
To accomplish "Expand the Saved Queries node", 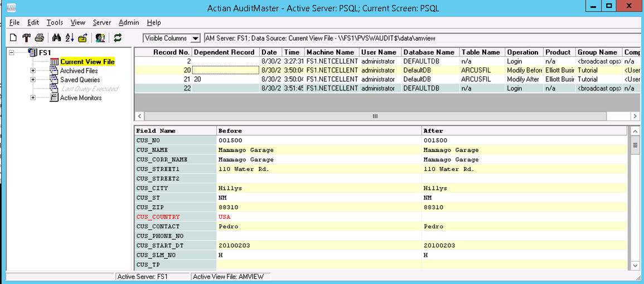I will click(33, 80).
